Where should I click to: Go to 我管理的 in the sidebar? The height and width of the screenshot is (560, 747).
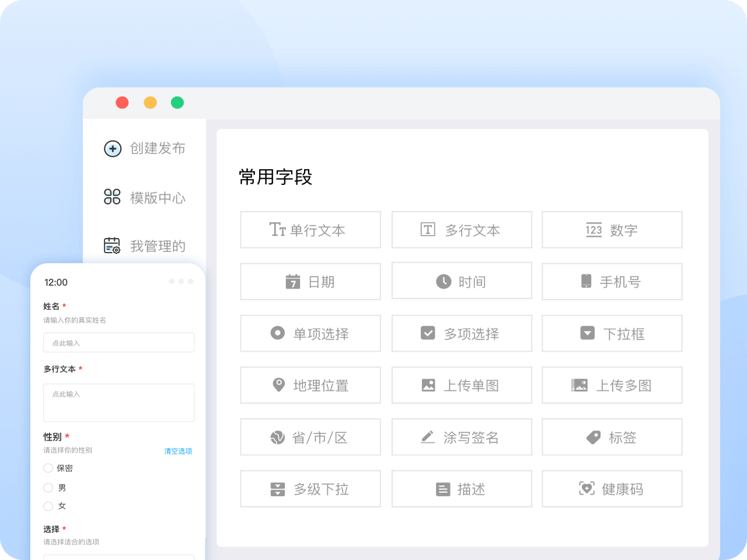[x=158, y=246]
